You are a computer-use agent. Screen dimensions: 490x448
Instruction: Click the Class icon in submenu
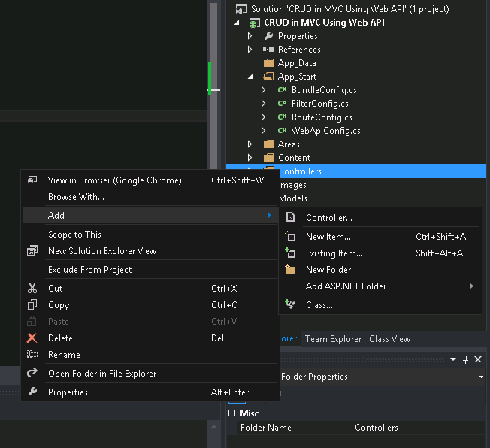290,304
